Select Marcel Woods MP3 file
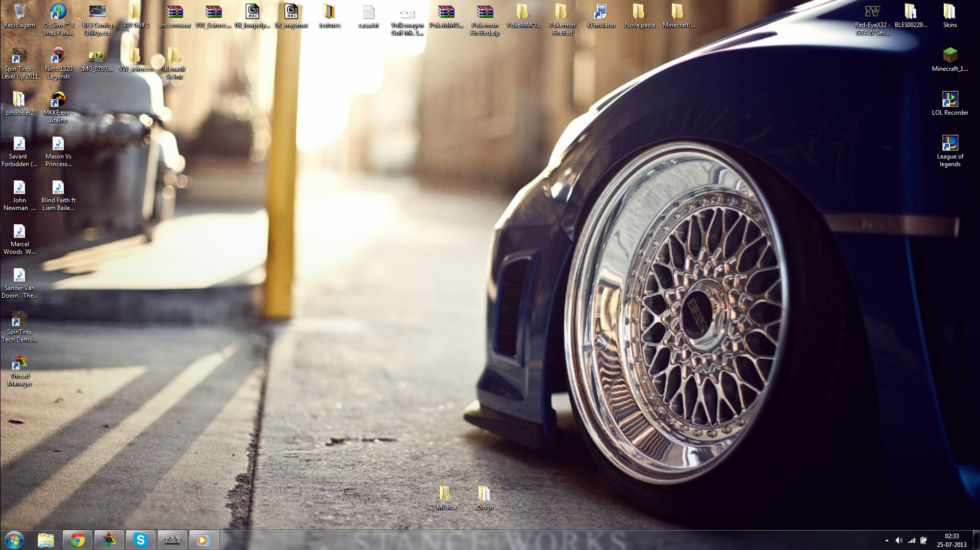 pyautogui.click(x=19, y=239)
